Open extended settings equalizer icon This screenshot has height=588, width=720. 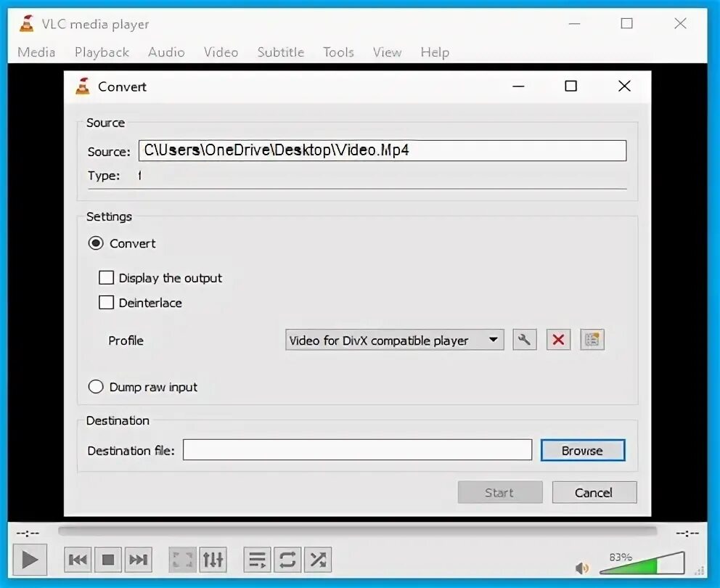[213, 559]
